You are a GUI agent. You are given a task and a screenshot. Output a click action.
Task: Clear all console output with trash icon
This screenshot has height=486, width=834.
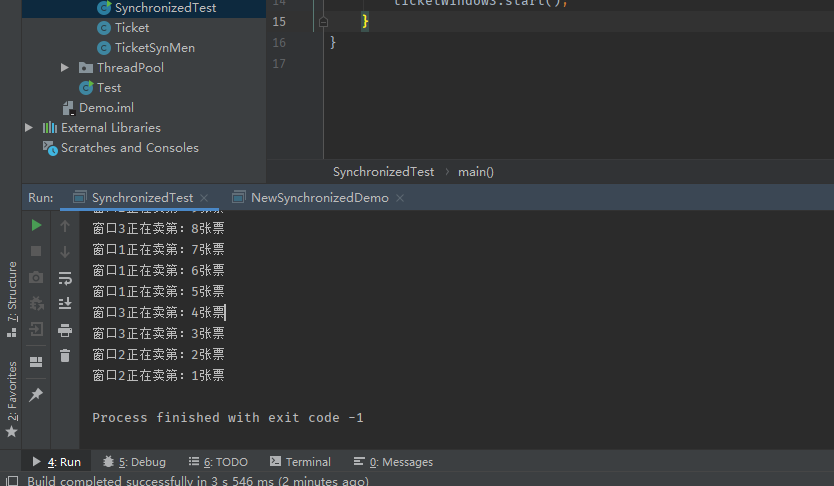point(65,355)
